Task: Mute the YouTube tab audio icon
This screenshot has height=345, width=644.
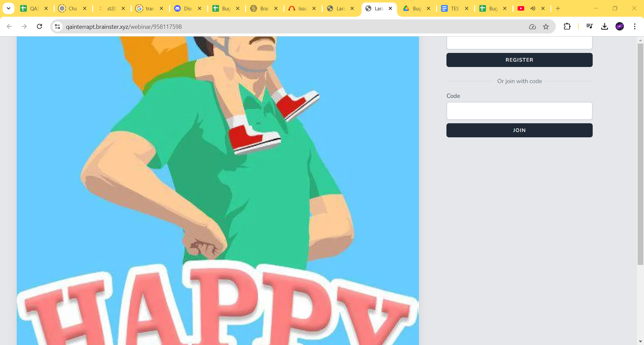Action: 533,8
